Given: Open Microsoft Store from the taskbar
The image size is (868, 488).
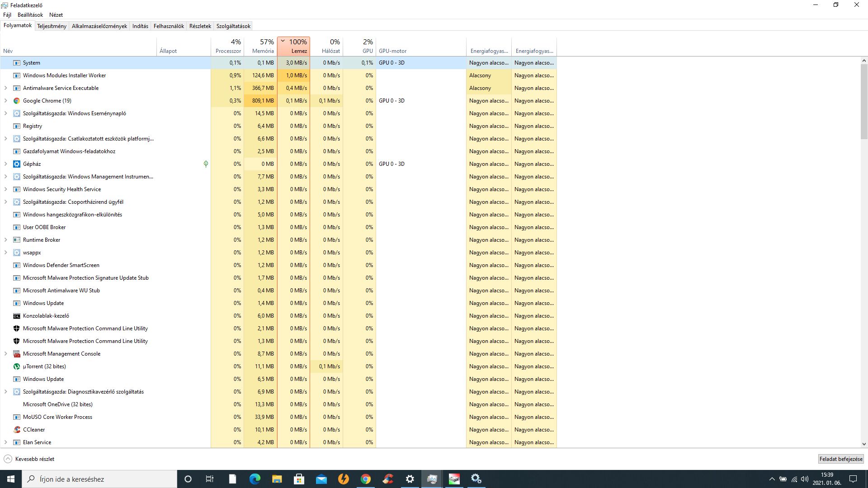Looking at the screenshot, I should click(x=299, y=479).
